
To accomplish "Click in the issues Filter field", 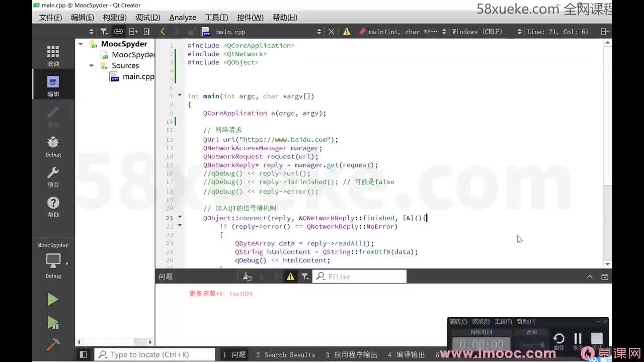I will click(360, 277).
